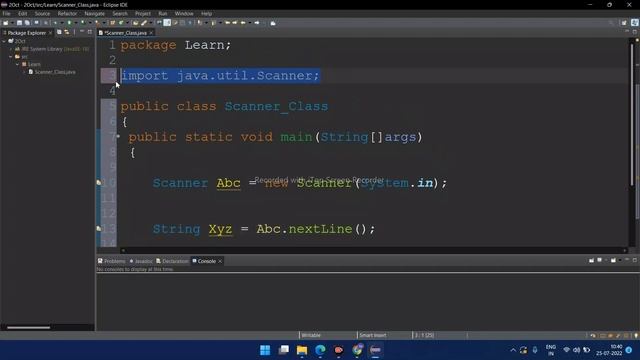Open the Project menu

(x=143, y=13)
